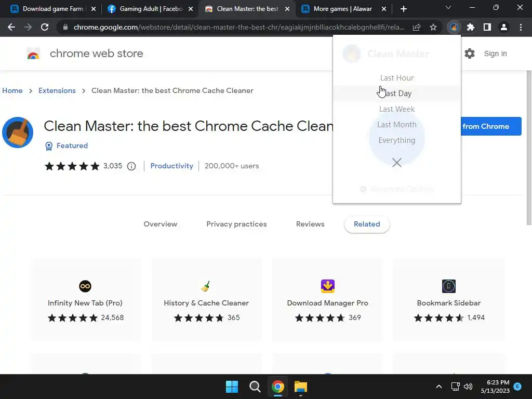Open the Chrome three-dot menu
Screen dimensions: 532x399
point(521,27)
